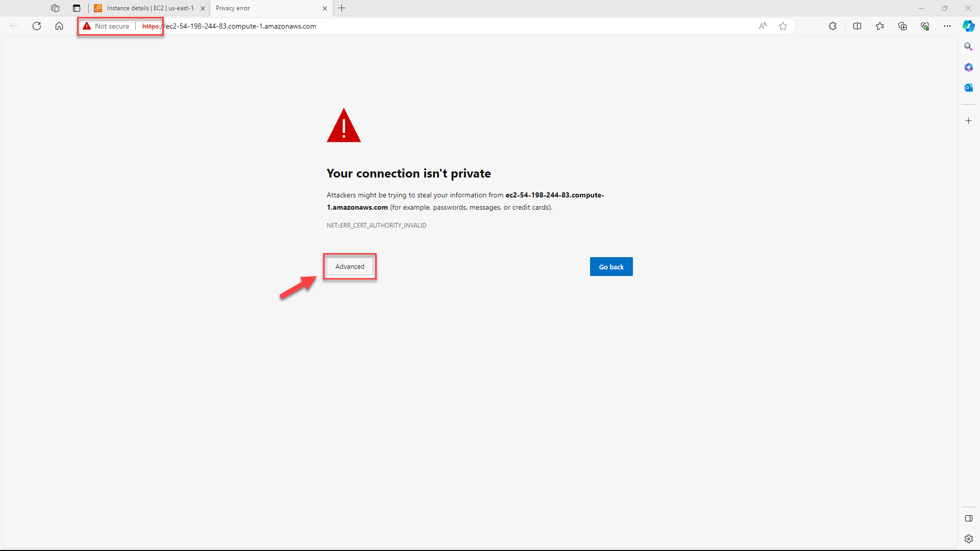Enter split screen mode

click(857, 26)
